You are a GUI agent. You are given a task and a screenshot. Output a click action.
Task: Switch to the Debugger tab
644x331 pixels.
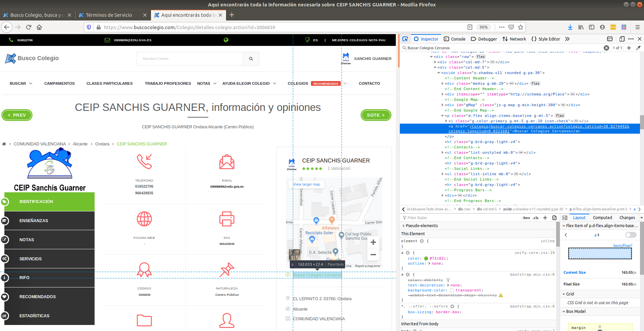pyautogui.click(x=484, y=39)
